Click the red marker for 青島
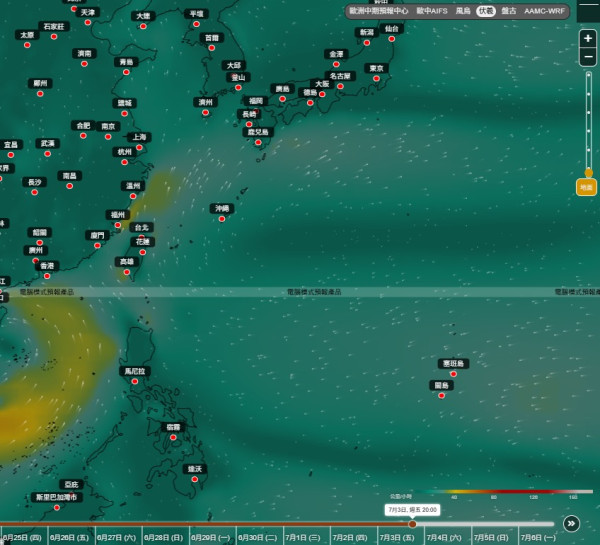 (126, 72)
